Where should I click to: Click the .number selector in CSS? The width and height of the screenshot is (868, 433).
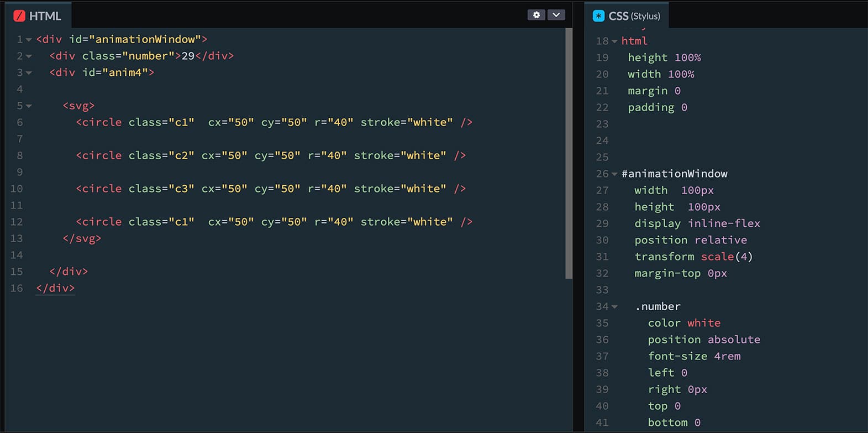[x=658, y=306]
